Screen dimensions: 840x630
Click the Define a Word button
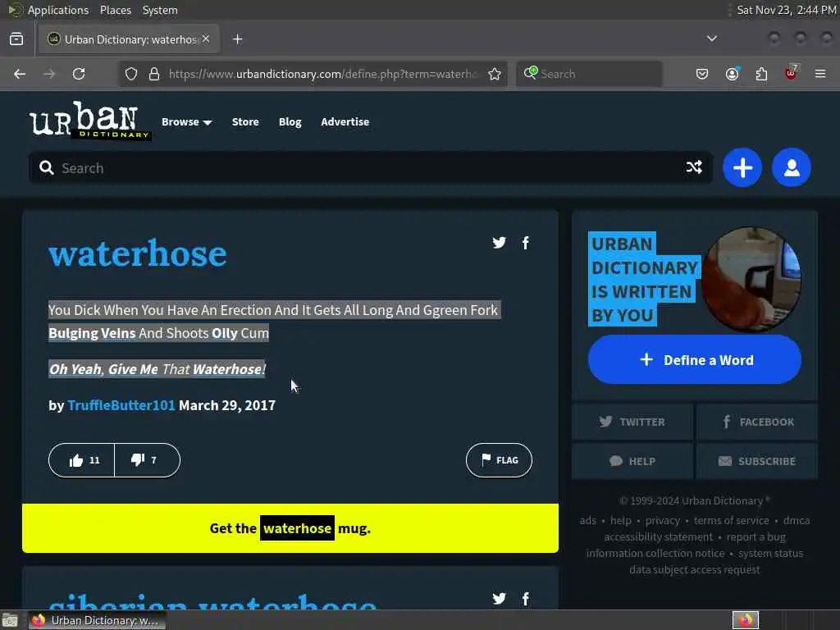(x=695, y=359)
